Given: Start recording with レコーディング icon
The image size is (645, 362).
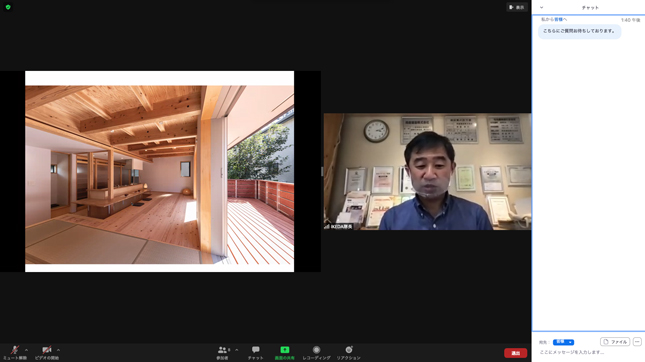Looking at the screenshot, I should point(316,353).
